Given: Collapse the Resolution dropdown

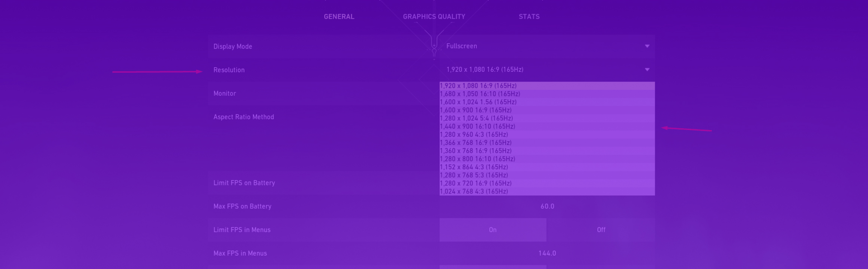Looking at the screenshot, I should (x=547, y=70).
